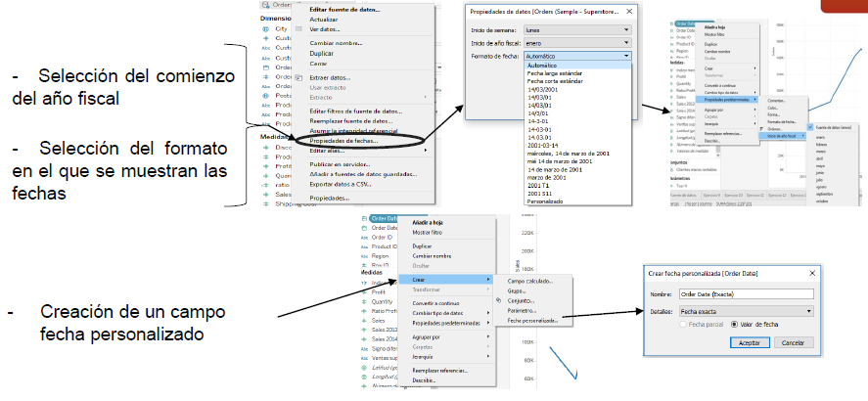Choose Reemplazar fuente de datos entry
The image size is (868, 401).
click(351, 120)
